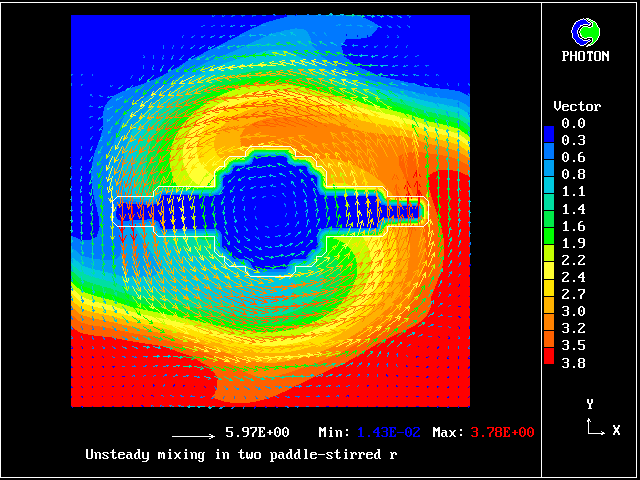The height and width of the screenshot is (480, 640).
Task: Click the reference vector scale arrow
Action: tap(194, 436)
